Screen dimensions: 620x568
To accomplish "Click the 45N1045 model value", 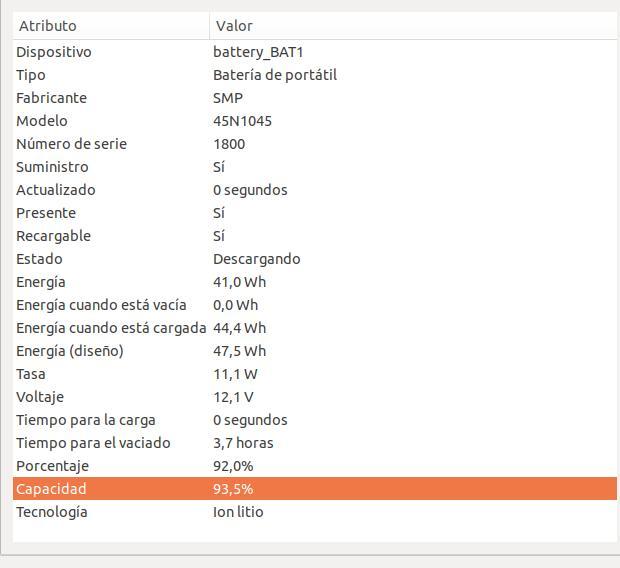I will [242, 121].
